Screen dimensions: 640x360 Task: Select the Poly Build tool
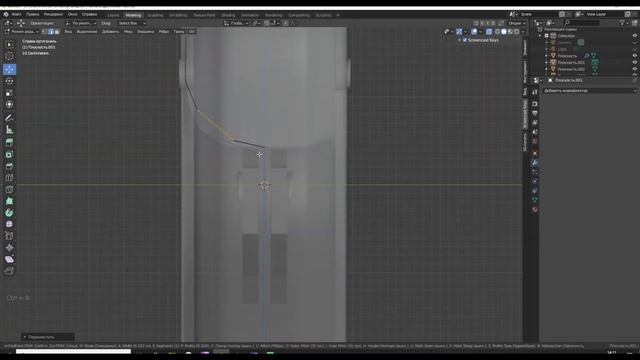click(x=9, y=201)
